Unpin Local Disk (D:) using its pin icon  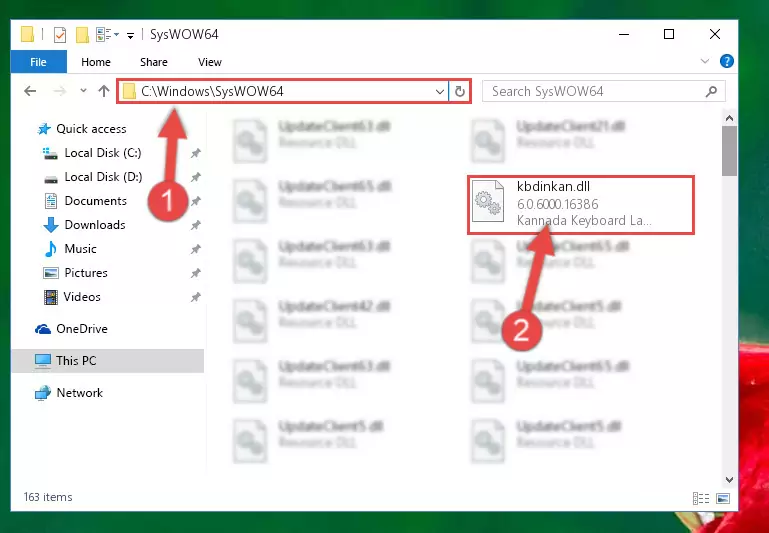195,178
